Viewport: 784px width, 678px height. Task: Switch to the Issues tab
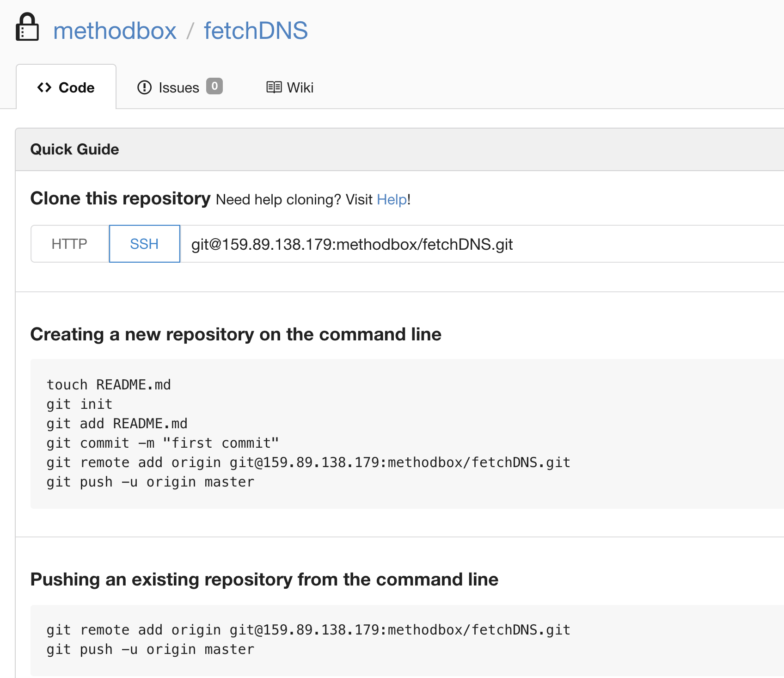[178, 87]
